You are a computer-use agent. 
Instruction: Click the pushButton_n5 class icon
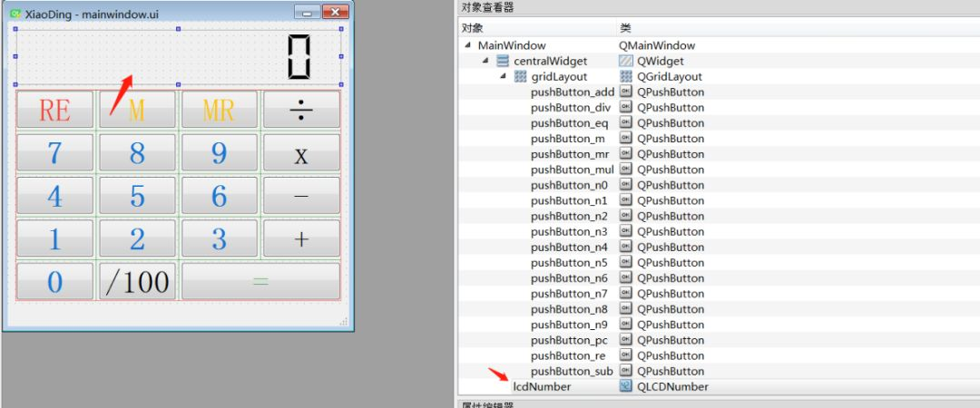point(625,262)
